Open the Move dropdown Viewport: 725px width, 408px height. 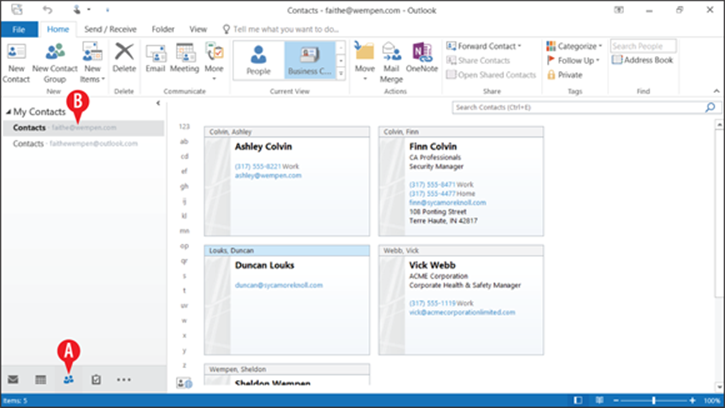tap(364, 62)
